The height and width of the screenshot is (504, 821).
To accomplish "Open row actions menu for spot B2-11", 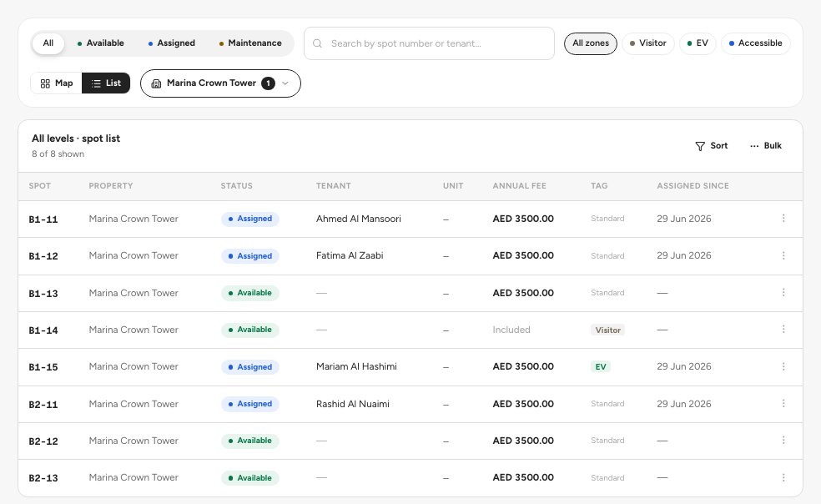I will (783, 403).
